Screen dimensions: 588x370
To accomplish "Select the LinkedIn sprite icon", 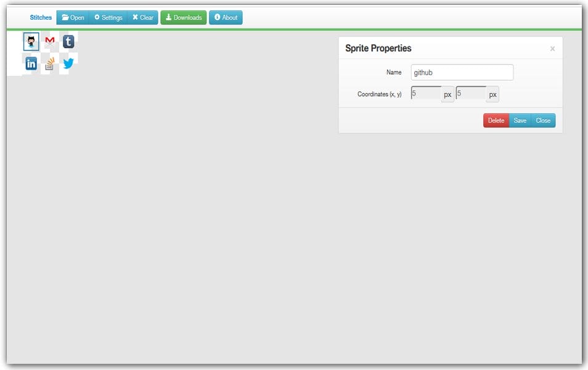I will pyautogui.click(x=31, y=62).
